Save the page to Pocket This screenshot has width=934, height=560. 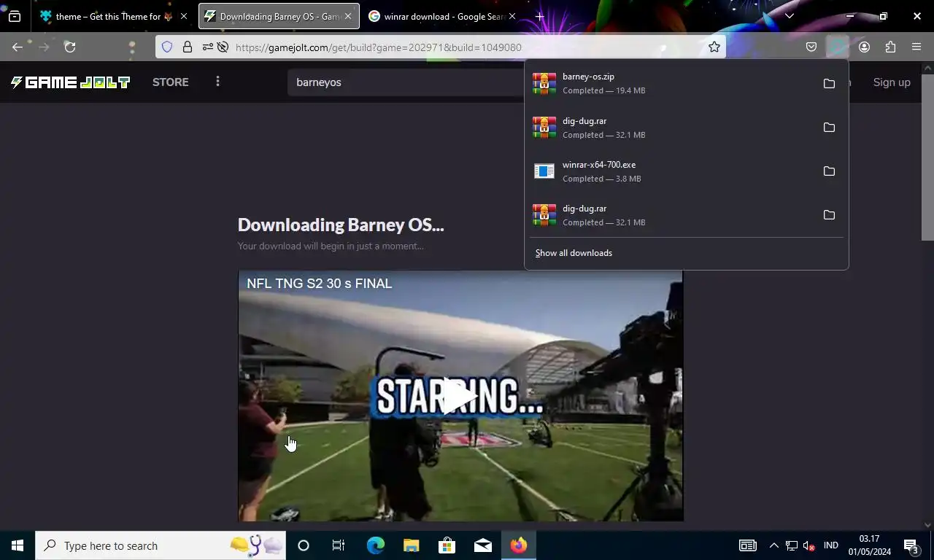[x=811, y=47]
